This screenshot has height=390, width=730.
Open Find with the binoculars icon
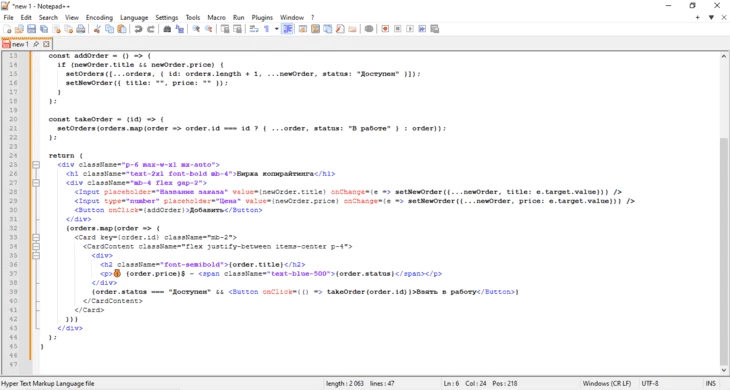tap(167, 29)
